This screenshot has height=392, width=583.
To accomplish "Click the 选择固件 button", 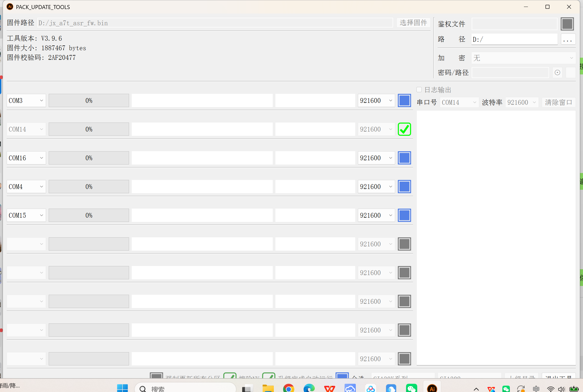I will pos(413,23).
